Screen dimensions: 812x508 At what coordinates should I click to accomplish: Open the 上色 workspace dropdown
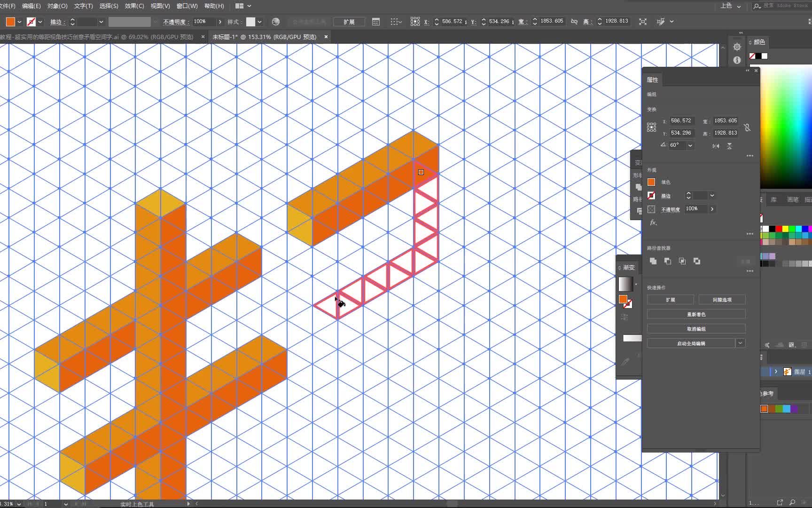(x=731, y=6)
